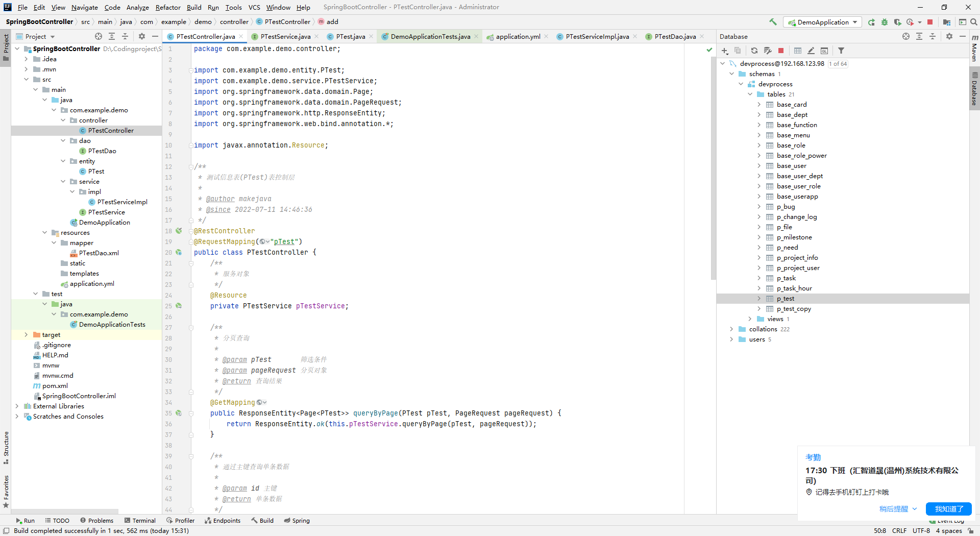Expand the collations node in Database tree
This screenshot has height=536, width=980.
[731, 329]
